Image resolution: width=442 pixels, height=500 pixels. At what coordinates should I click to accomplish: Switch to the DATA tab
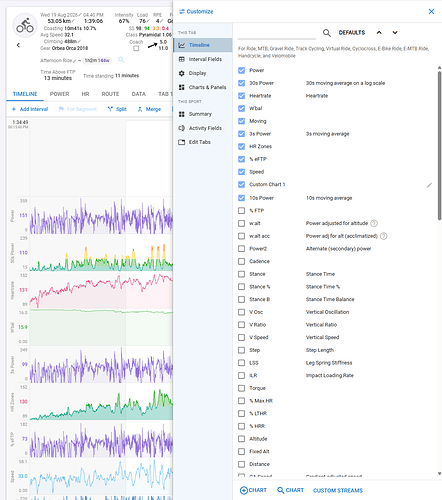click(139, 94)
